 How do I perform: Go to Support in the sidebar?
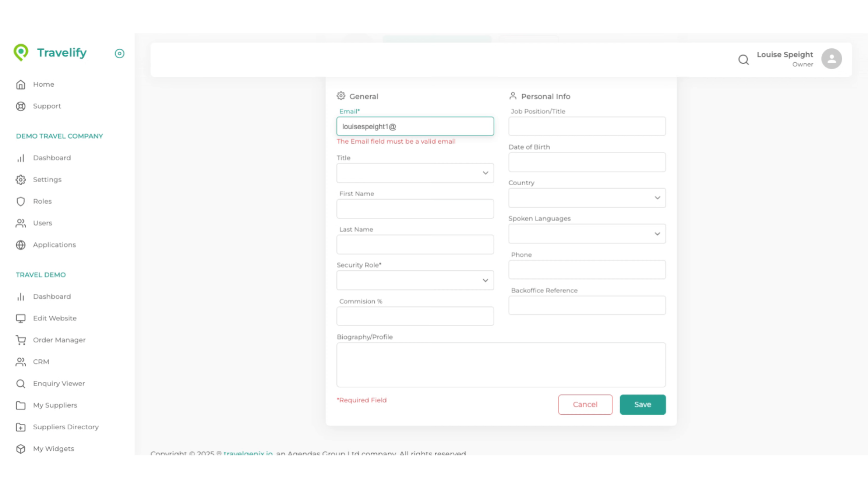tap(47, 106)
